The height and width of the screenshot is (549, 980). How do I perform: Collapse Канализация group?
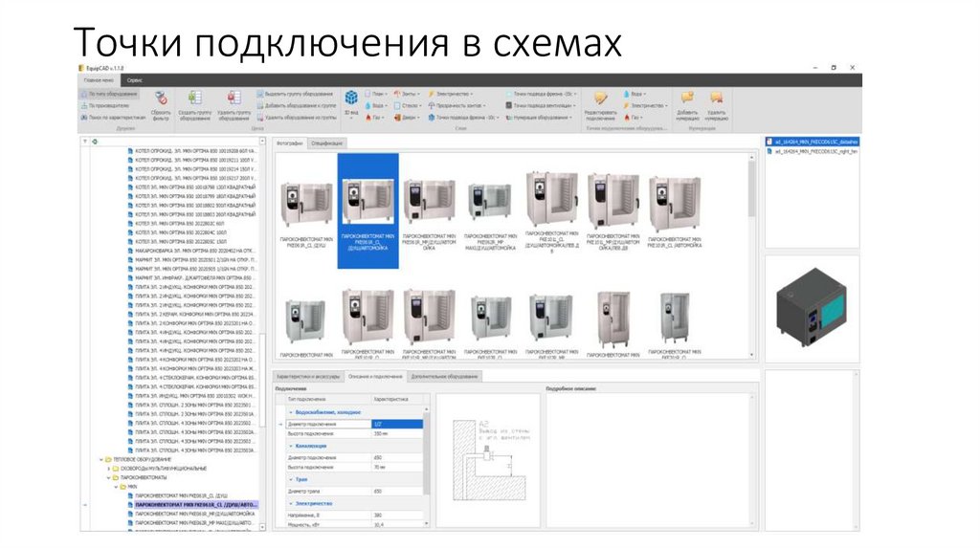click(x=291, y=446)
